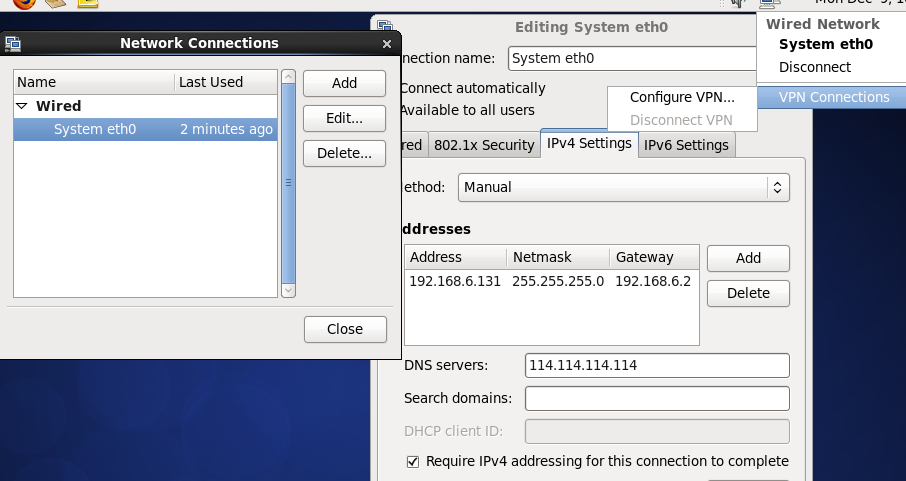Click the Delete... button in Network Connections
906x481 pixels.
point(344,153)
